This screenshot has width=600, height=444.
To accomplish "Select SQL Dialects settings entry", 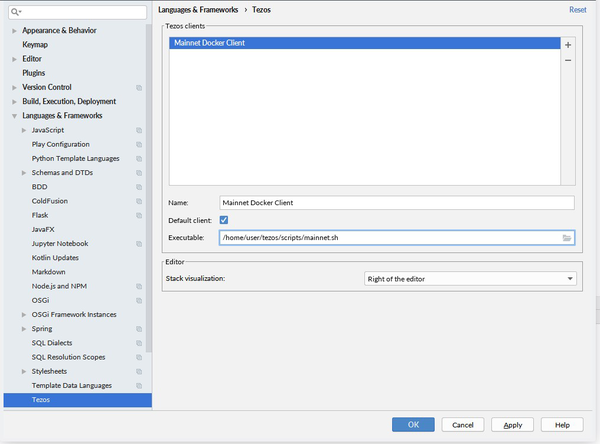I will [52, 343].
